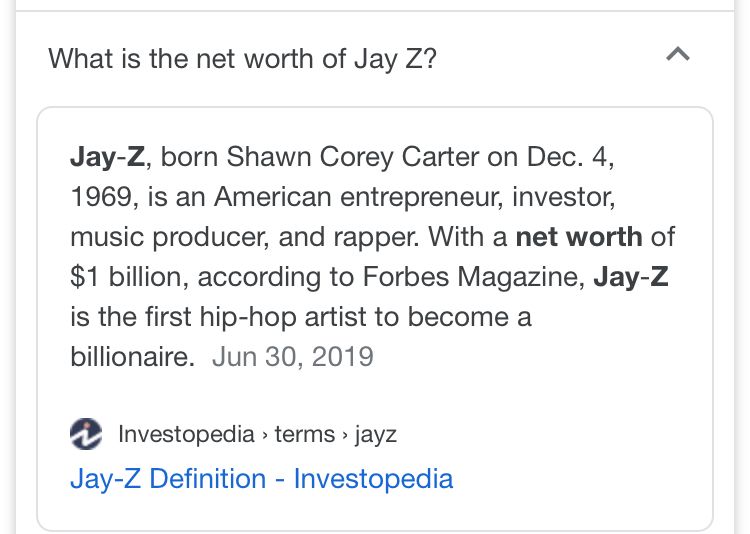Click 'Investopedia' in the source breadcrumb
Screen dimensions: 750x534
coord(186,434)
